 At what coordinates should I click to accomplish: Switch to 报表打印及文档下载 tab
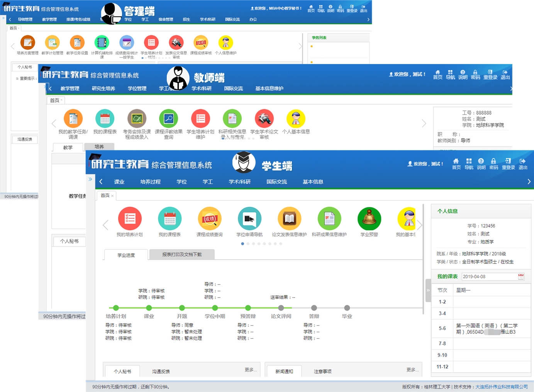(182, 255)
